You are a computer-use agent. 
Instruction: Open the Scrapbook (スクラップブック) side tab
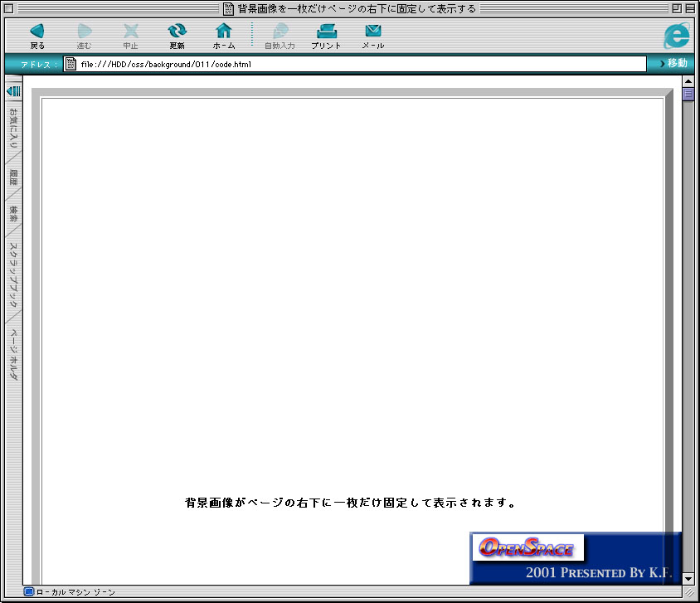[13, 275]
